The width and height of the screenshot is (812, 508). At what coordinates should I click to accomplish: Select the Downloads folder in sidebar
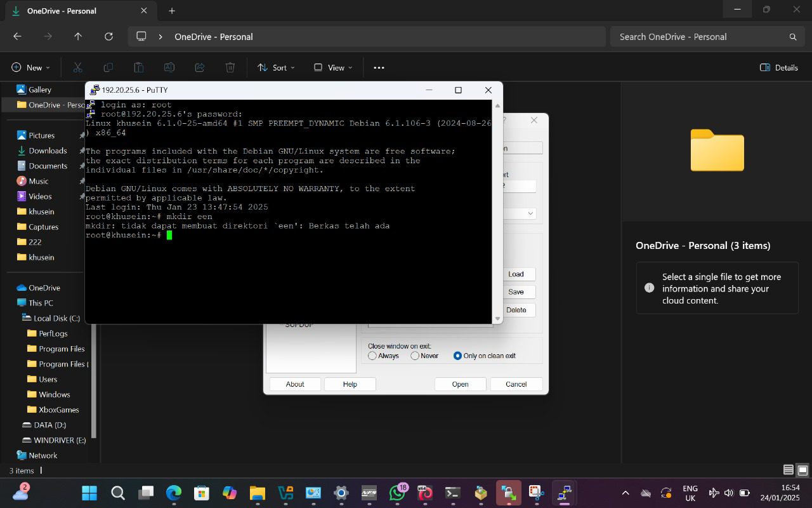click(x=48, y=150)
